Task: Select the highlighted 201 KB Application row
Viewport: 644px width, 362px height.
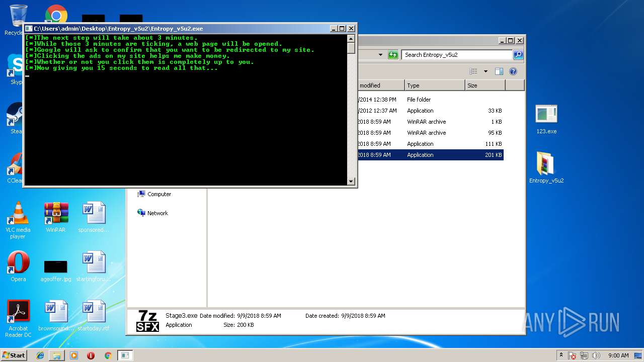Action: [x=431, y=155]
